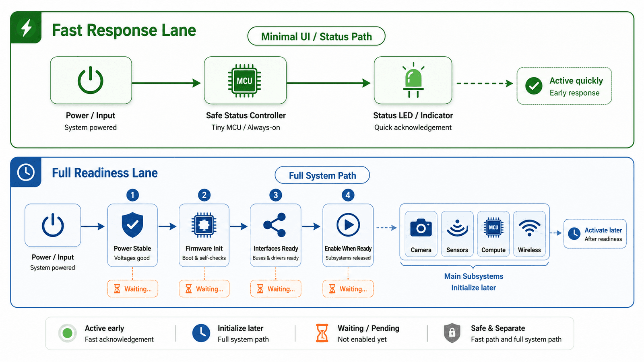Click the Enable When Ready play icon

(348, 225)
